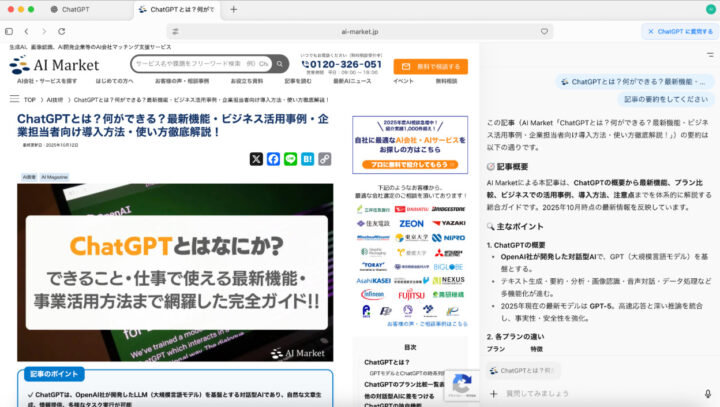This screenshot has width=720, height=407.
Task: Share article on X (Twitter) icon
Action: pyautogui.click(x=256, y=159)
